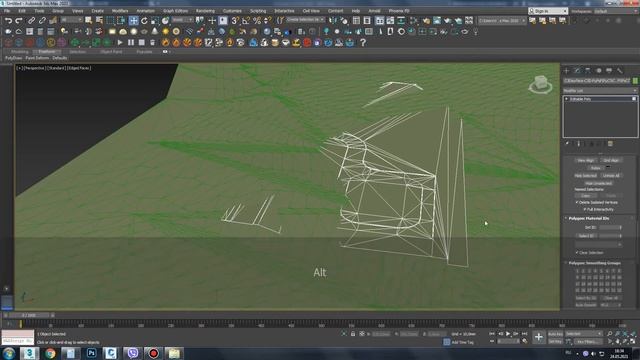
Task: Click the Undo arrow icon
Action: pyautogui.click(x=8, y=20)
